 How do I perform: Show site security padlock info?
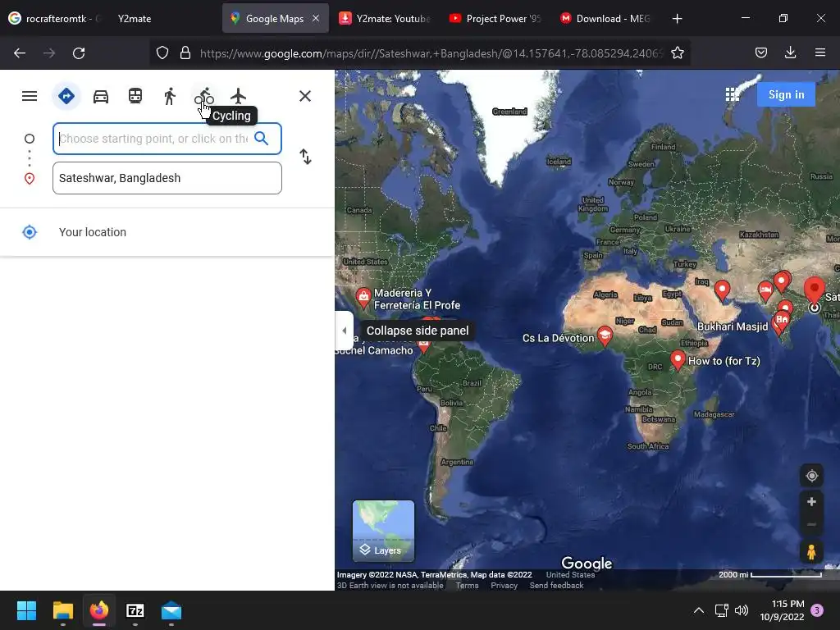coord(185,52)
